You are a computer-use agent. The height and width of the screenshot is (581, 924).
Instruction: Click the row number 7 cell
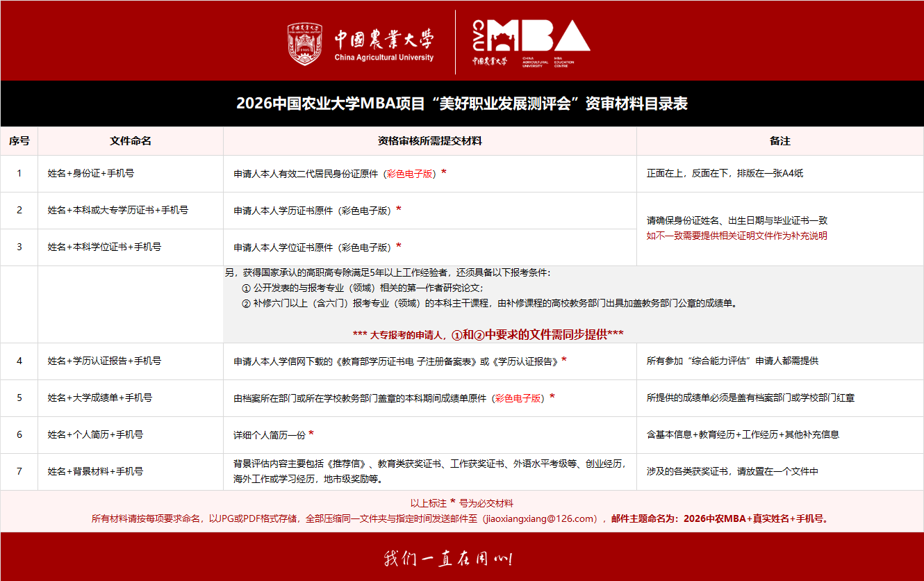[x=19, y=471]
